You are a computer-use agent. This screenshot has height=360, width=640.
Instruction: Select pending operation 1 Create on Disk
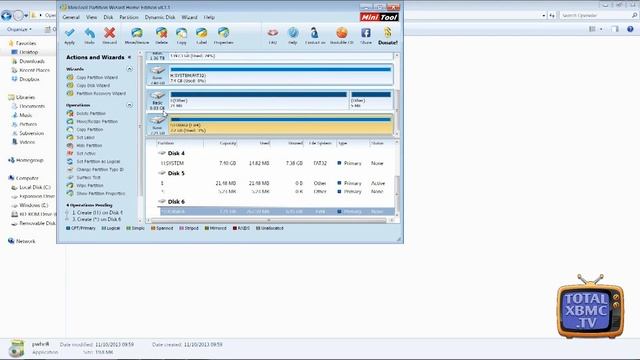[x=97, y=213]
